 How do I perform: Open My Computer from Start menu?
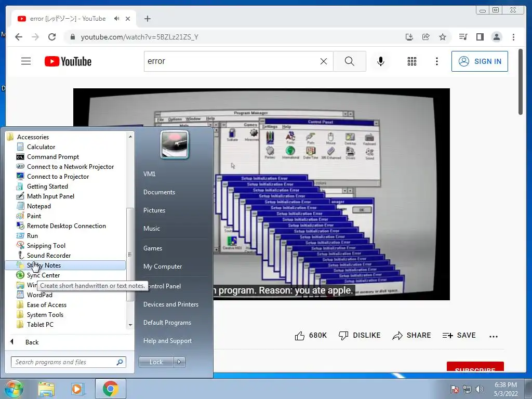(163, 267)
